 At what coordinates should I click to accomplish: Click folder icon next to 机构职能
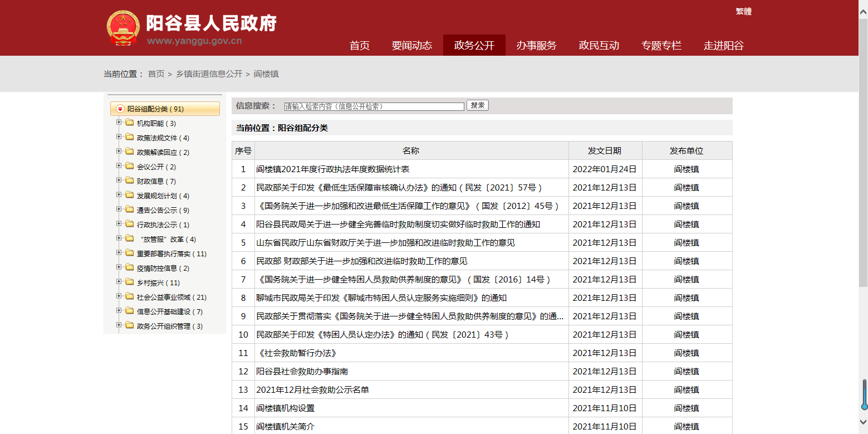[129, 123]
